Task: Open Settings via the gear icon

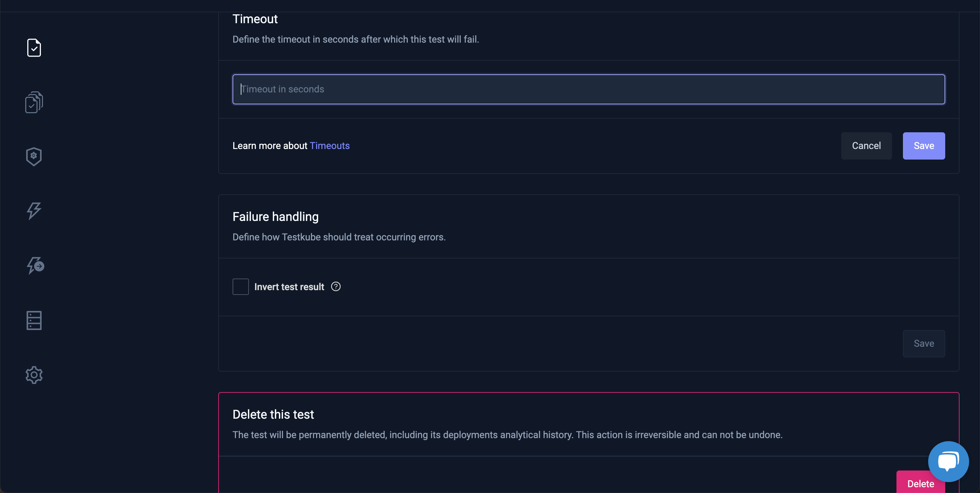Action: (x=34, y=375)
